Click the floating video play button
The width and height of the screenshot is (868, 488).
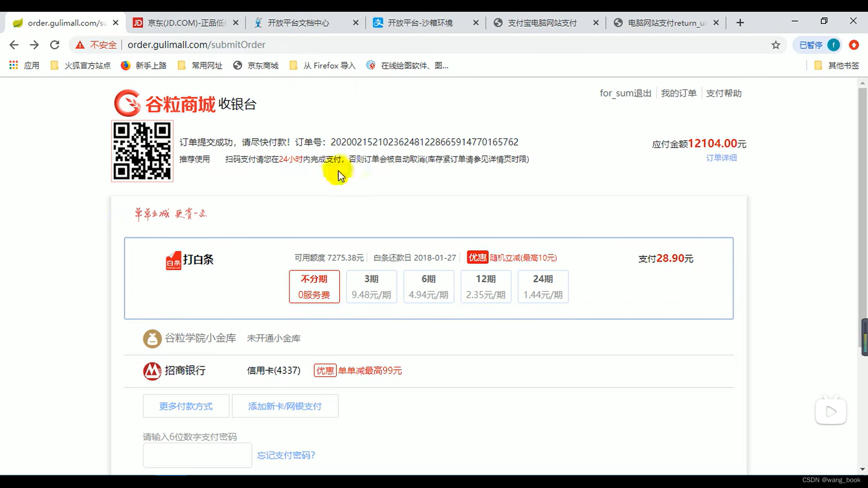tap(831, 411)
